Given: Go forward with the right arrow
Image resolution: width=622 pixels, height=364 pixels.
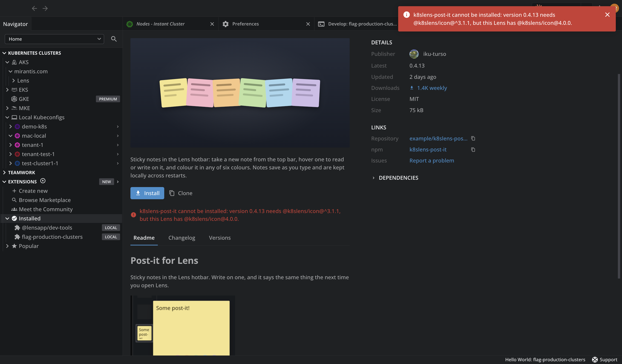Looking at the screenshot, I should click(45, 8).
